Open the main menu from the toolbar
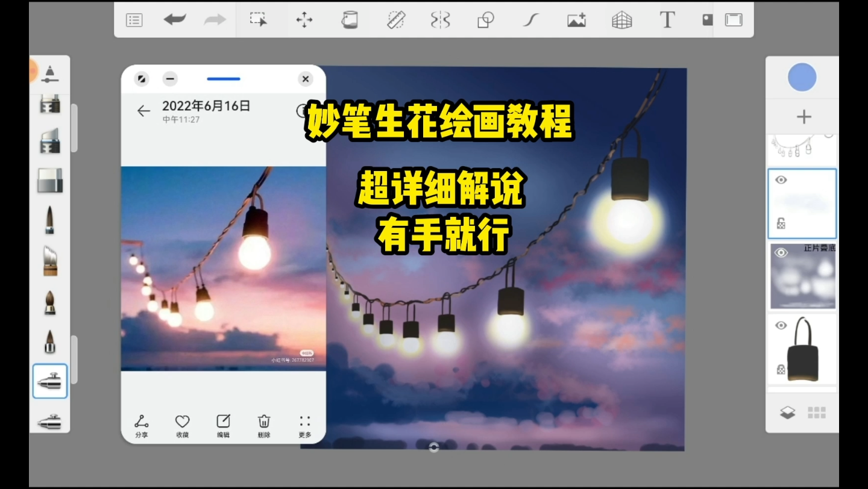 [x=134, y=19]
